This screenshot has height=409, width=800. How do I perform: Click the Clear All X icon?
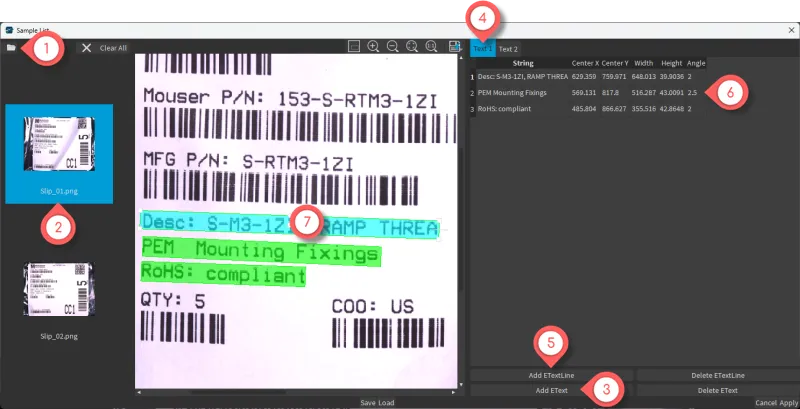(87, 48)
